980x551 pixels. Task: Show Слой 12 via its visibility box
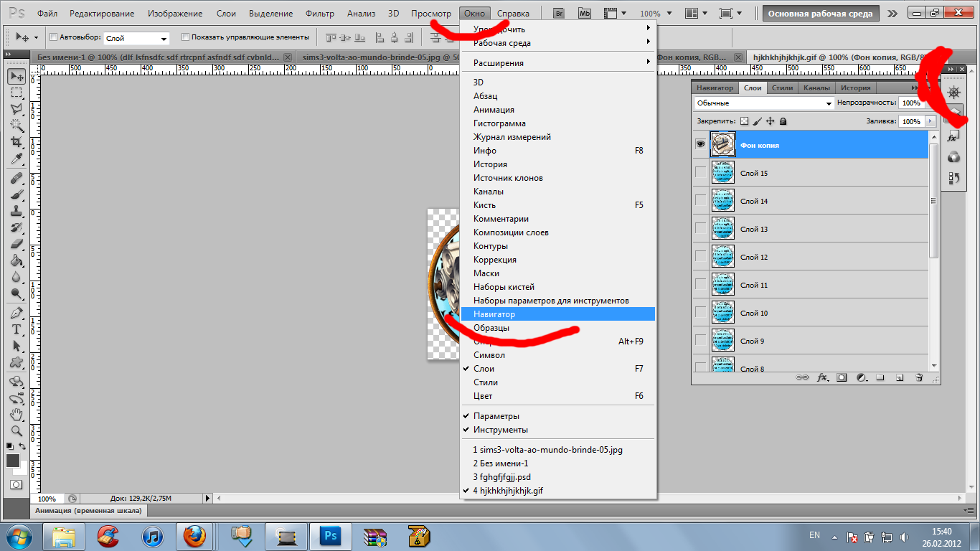700,257
